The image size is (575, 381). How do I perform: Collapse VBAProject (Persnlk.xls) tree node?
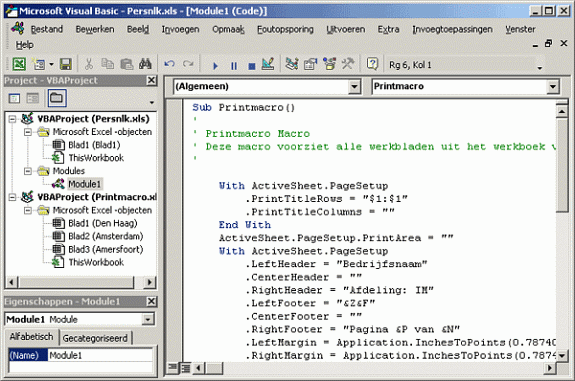(12, 119)
